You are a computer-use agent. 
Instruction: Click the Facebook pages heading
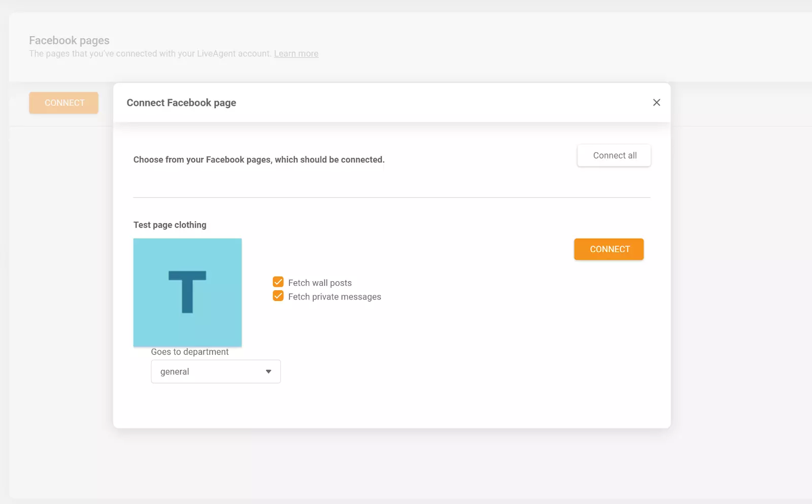69,40
